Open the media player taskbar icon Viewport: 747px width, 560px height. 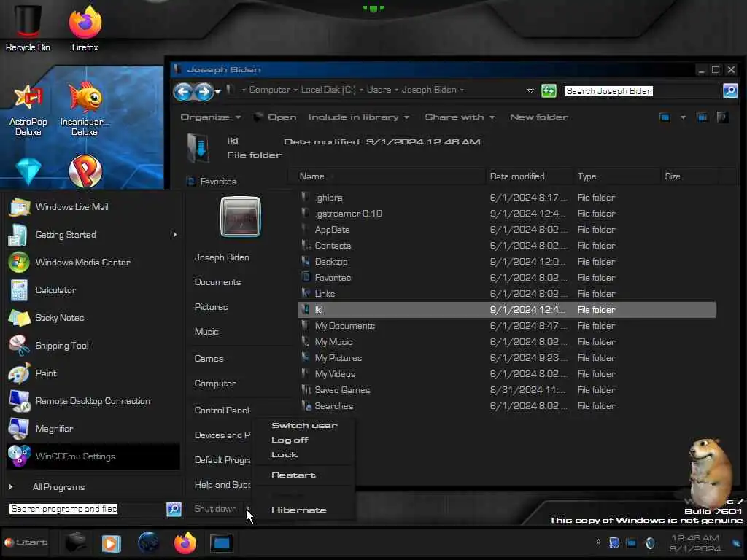pyautogui.click(x=111, y=543)
